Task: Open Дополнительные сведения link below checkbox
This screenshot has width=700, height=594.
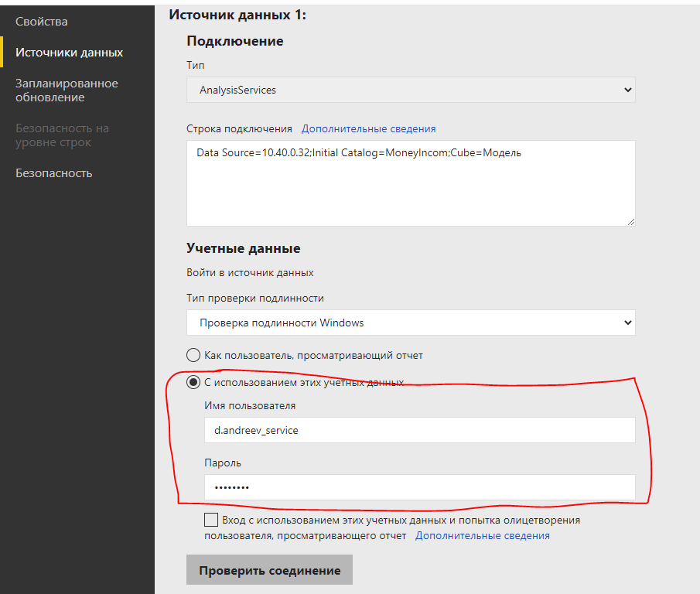Action: coord(483,535)
